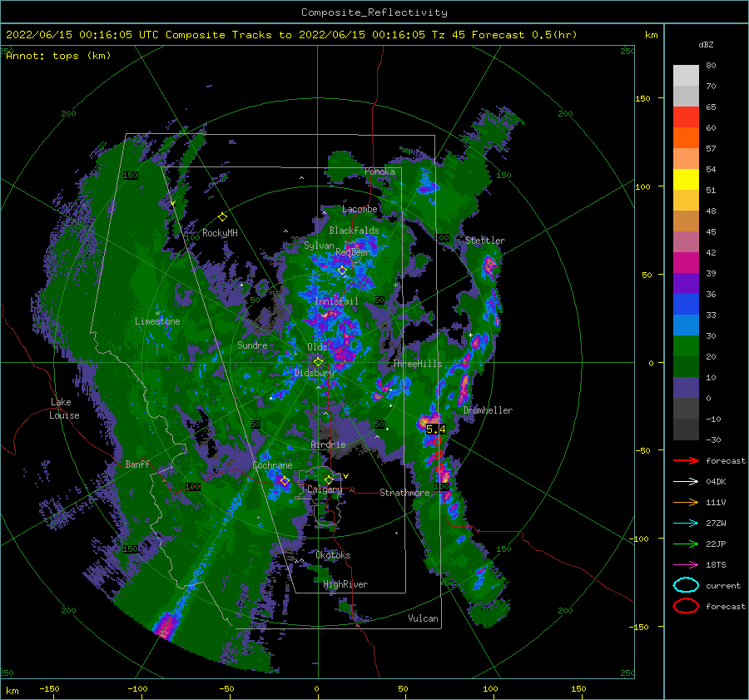The width and height of the screenshot is (749, 700).
Task: Click the Sylvan label
Action: click(x=319, y=246)
